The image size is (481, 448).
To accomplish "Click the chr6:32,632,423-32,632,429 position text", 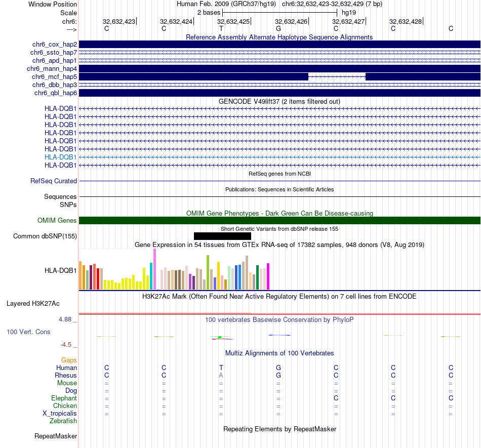I will tap(323, 4).
